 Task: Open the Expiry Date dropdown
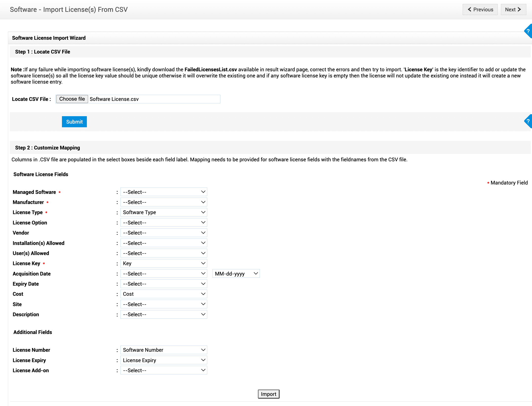click(164, 284)
